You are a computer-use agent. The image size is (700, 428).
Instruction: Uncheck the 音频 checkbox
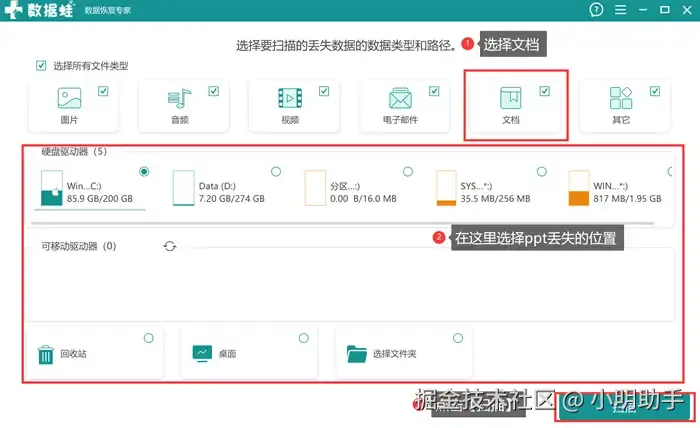coord(213,91)
